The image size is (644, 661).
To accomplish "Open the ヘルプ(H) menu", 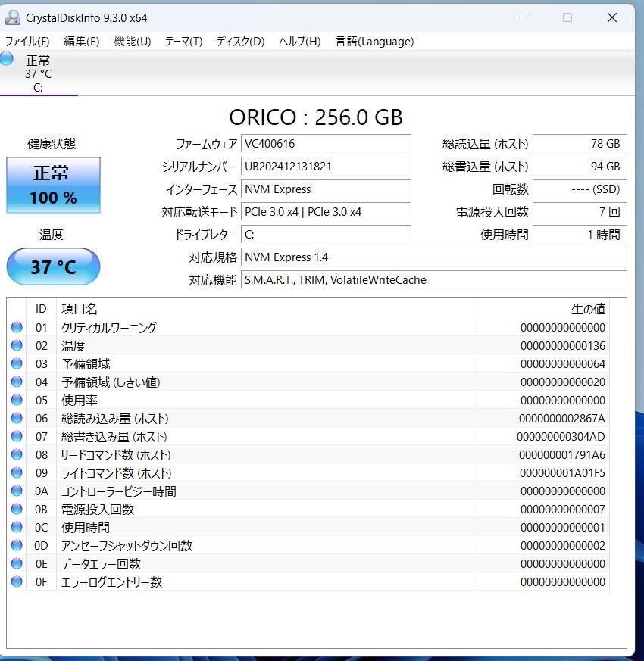I will 299,42.
